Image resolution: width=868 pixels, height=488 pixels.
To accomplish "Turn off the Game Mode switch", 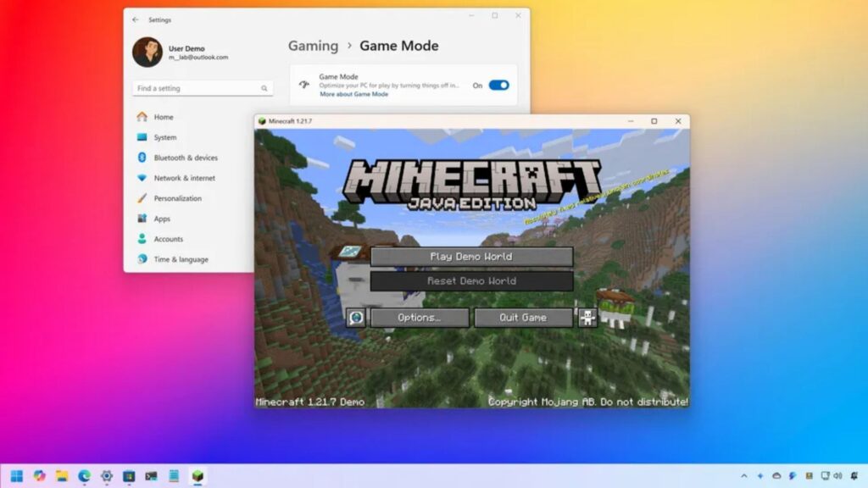I will point(498,86).
